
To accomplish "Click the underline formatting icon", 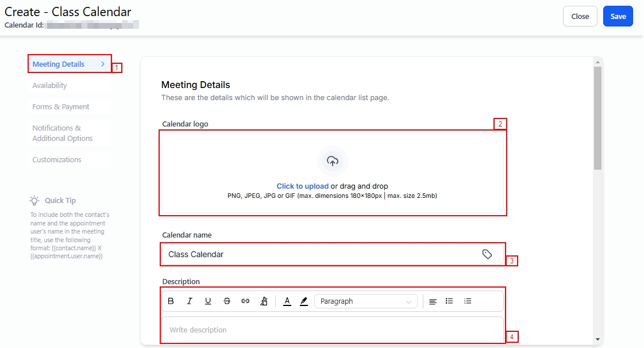I will [208, 301].
